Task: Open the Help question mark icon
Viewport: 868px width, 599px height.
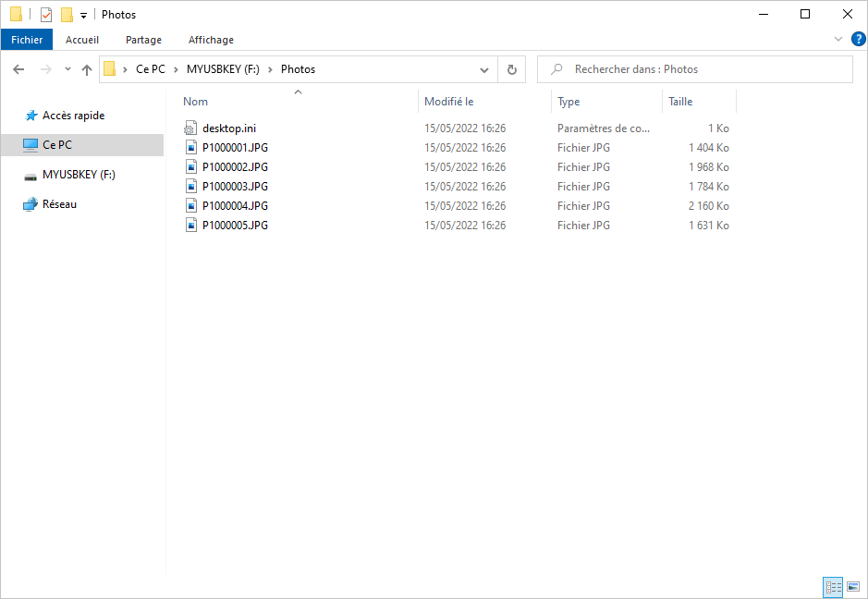Action: 858,40
